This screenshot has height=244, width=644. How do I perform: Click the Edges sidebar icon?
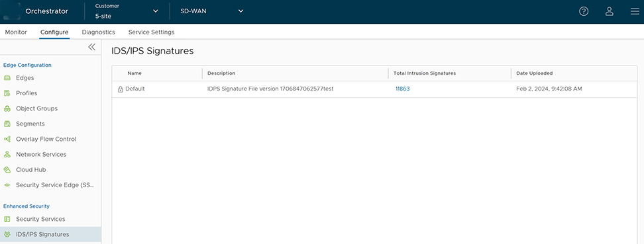pos(7,78)
